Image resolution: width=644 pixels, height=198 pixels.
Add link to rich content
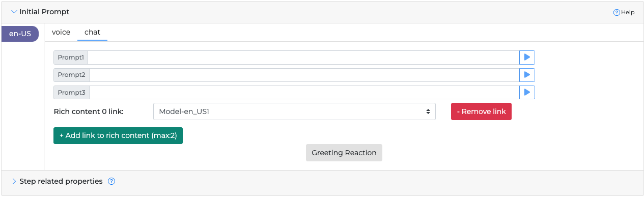(x=118, y=136)
